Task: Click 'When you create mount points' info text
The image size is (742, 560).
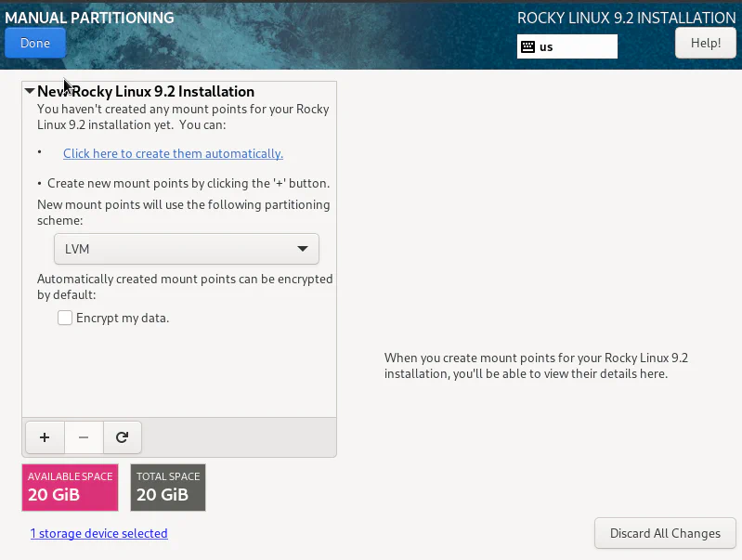Action: pyautogui.click(x=536, y=366)
